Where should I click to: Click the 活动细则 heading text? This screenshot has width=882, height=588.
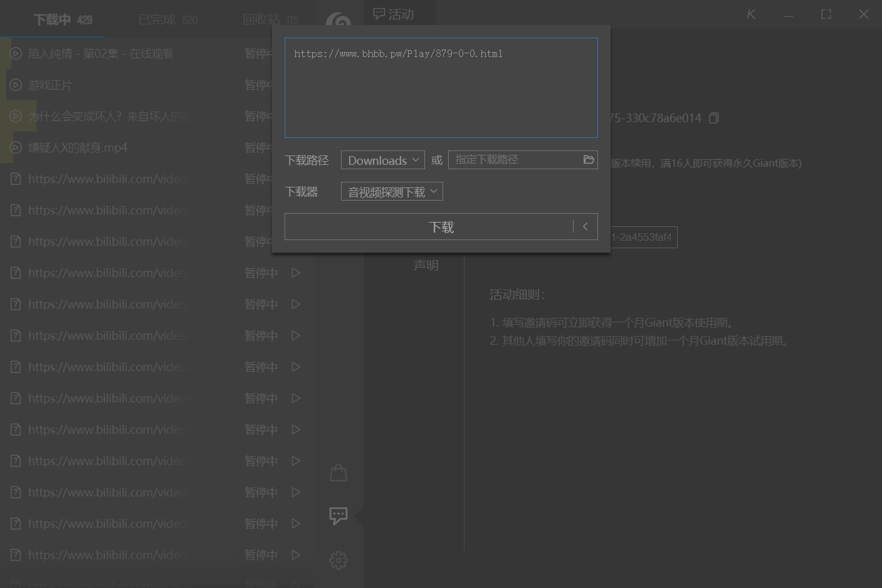pos(517,295)
